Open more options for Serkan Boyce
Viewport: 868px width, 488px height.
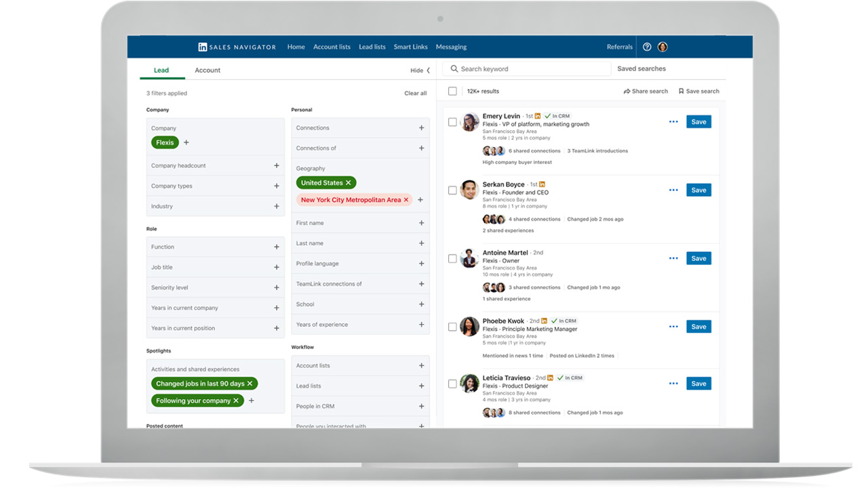(673, 190)
